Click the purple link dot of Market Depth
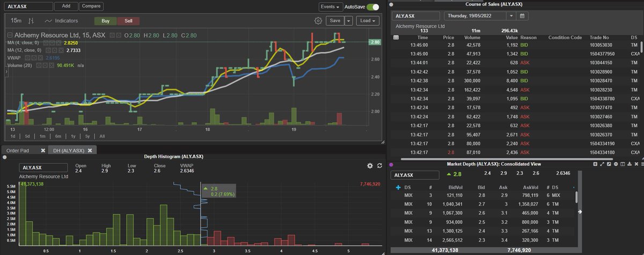 391,164
